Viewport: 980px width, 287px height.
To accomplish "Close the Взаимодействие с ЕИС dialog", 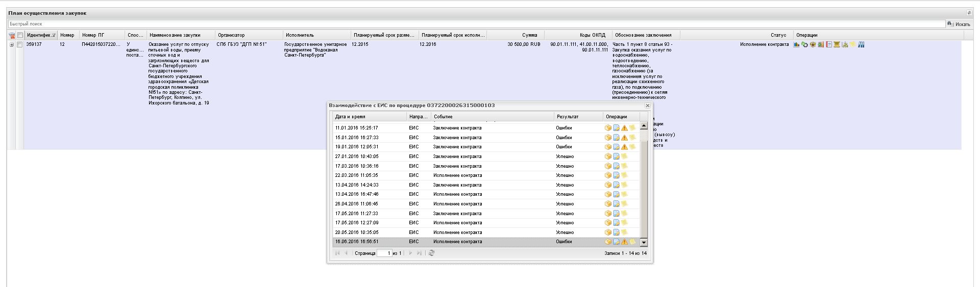I will tap(647, 106).
